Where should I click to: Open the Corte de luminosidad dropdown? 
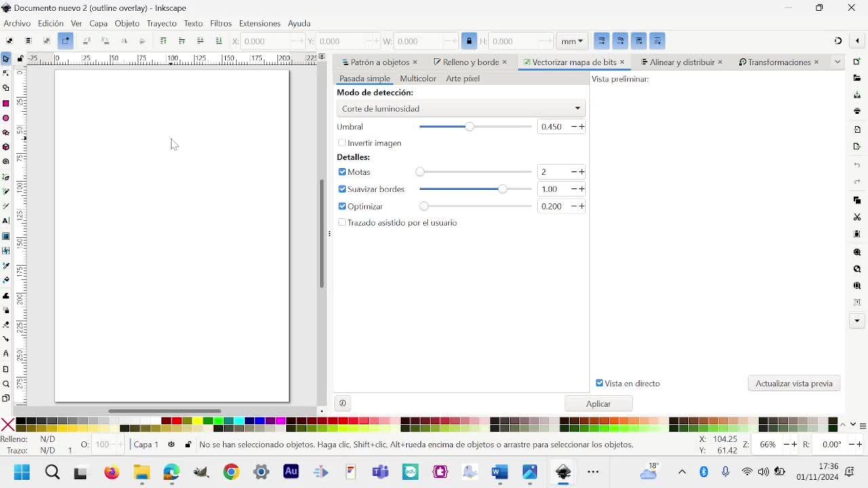(460, 108)
